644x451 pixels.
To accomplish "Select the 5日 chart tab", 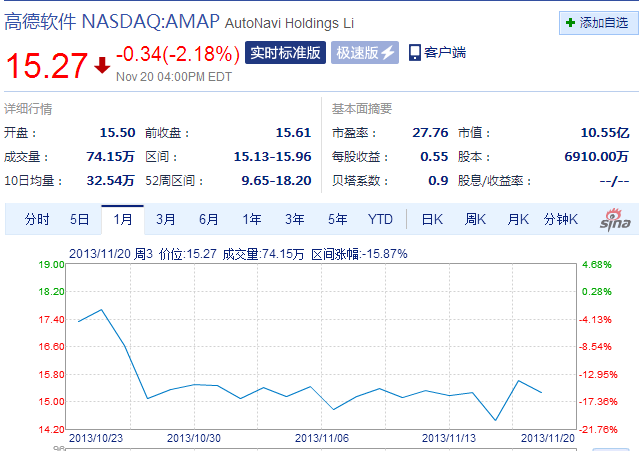I will (x=80, y=219).
